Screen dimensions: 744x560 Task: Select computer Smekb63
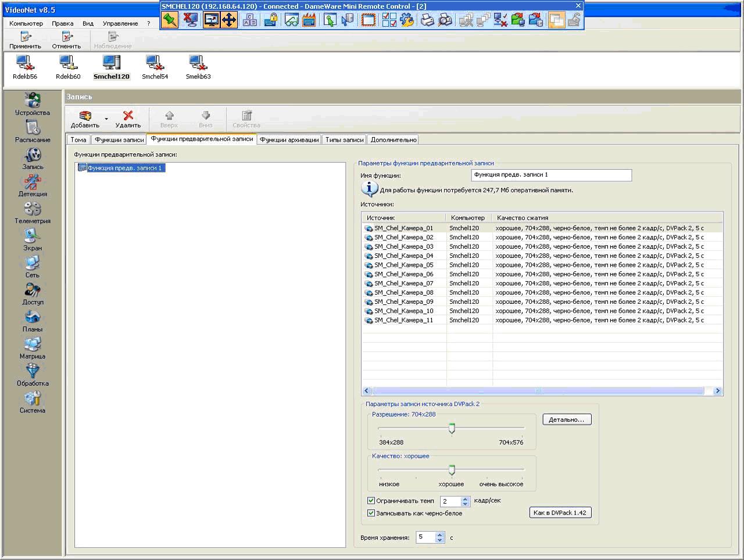click(x=198, y=67)
